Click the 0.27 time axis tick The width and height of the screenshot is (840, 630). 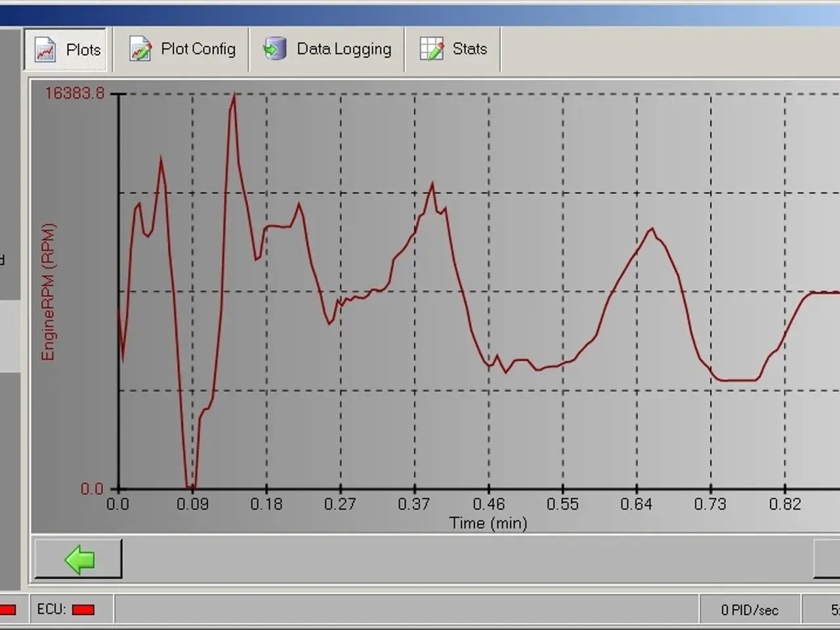[340, 504]
